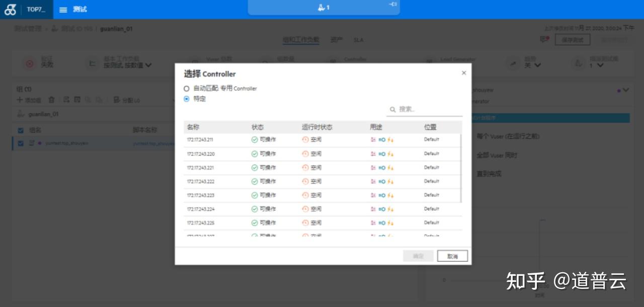Switch to the 资产 tab
The height and width of the screenshot is (307, 644).
tap(336, 40)
